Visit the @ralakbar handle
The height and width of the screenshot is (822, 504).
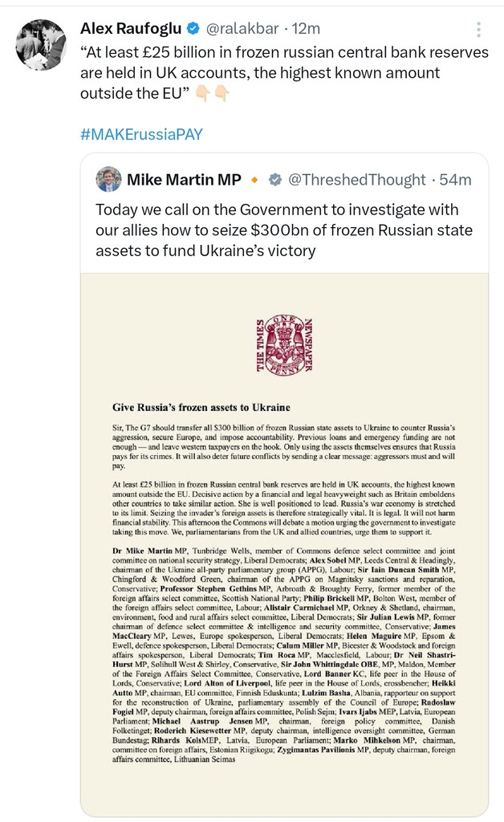[246, 30]
